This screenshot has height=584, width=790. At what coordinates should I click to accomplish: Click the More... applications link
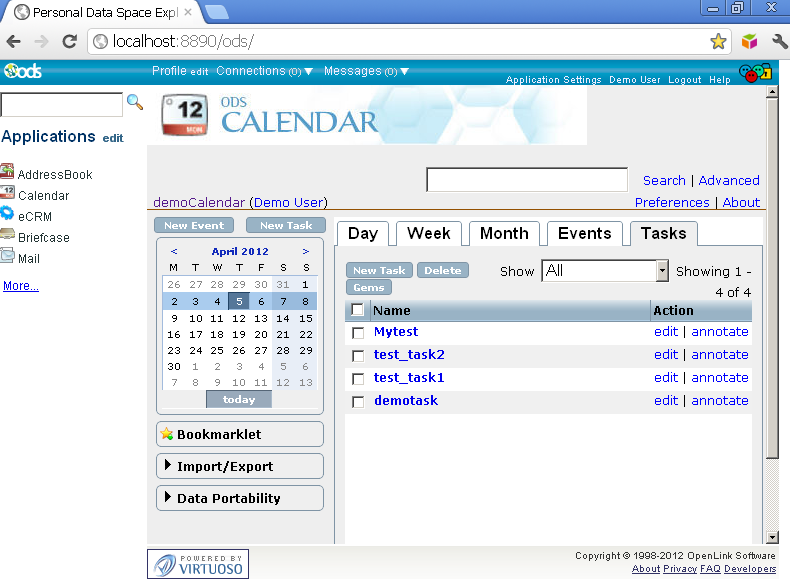click(x=21, y=286)
